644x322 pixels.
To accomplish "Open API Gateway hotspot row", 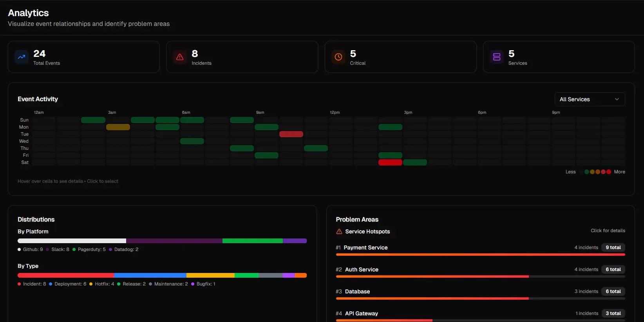I will pos(480,315).
